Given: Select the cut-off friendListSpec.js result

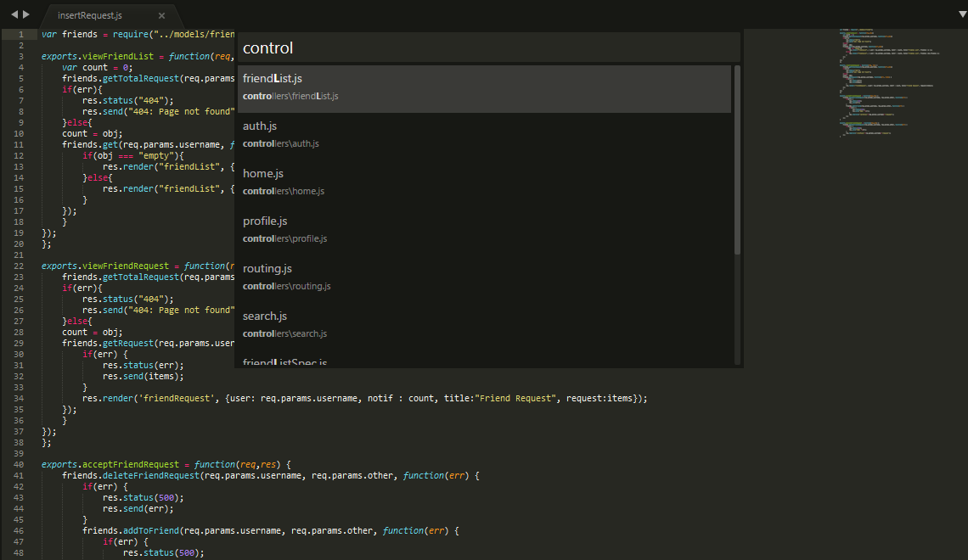Looking at the screenshot, I should pos(484,360).
